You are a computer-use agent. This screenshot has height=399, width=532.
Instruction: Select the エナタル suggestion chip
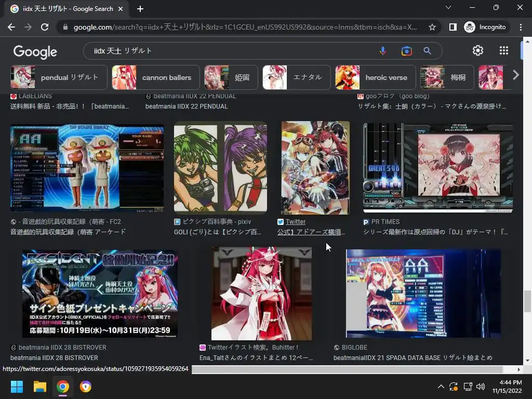297,77
